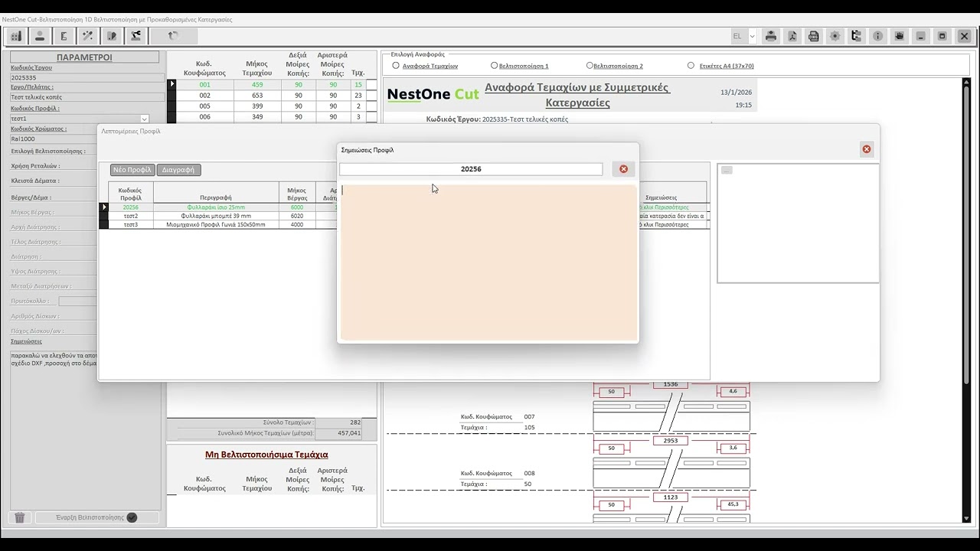Click the trash bin icon in parameters panel

point(20,517)
